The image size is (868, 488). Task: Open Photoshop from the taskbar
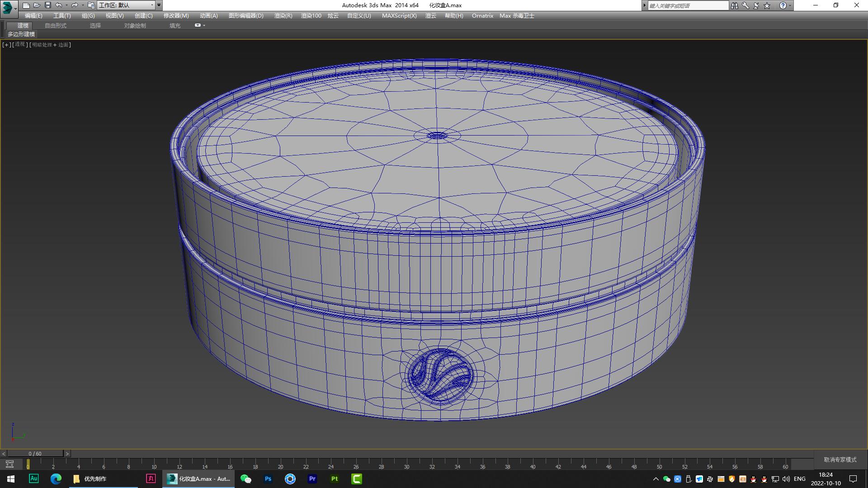click(268, 479)
